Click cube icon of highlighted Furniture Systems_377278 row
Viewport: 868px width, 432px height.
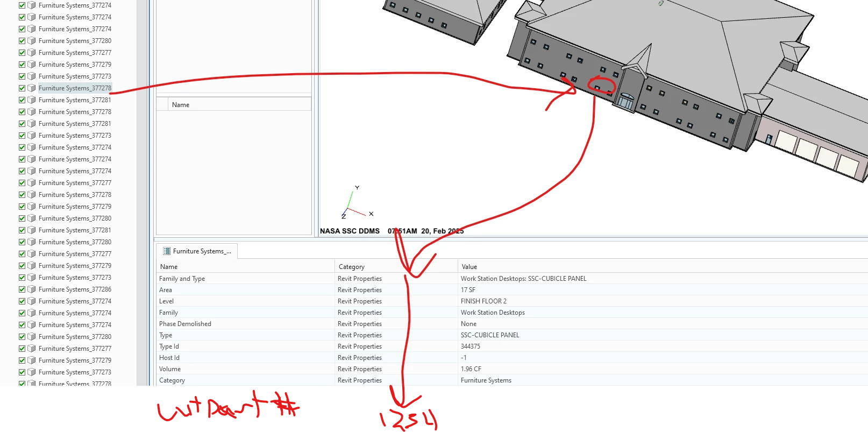pyautogui.click(x=32, y=88)
